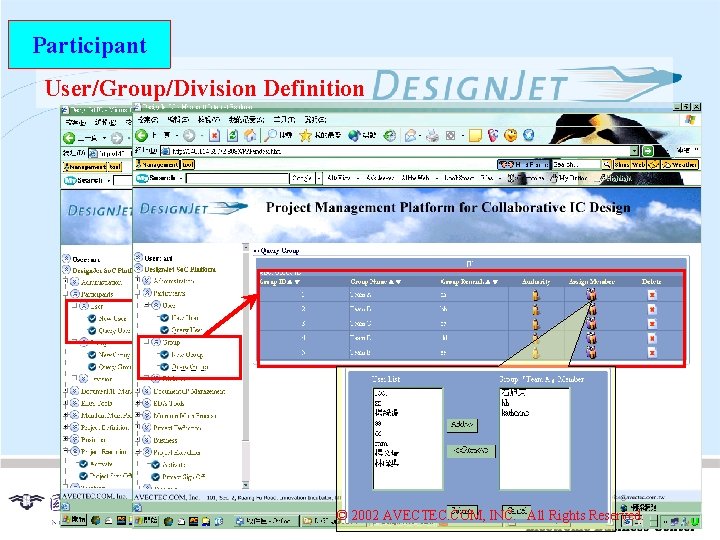Delete the group with ID 1
Viewport: 720px width, 540px height.
[652, 295]
